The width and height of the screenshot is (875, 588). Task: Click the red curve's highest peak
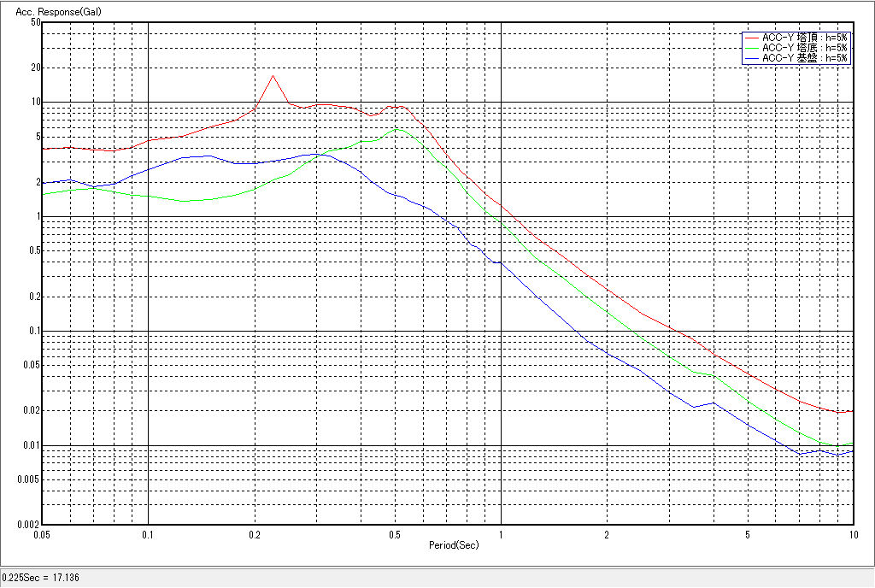[x=273, y=76]
